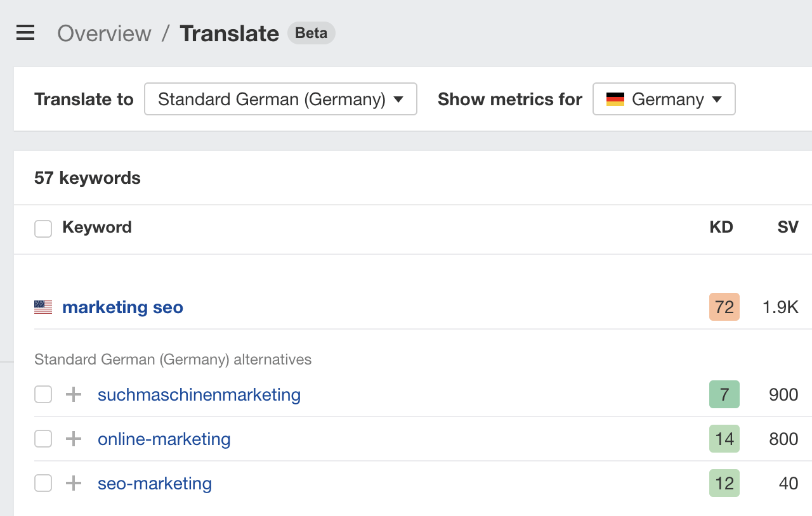
Task: Click the Germany flag in metrics selector
Action: coord(614,99)
